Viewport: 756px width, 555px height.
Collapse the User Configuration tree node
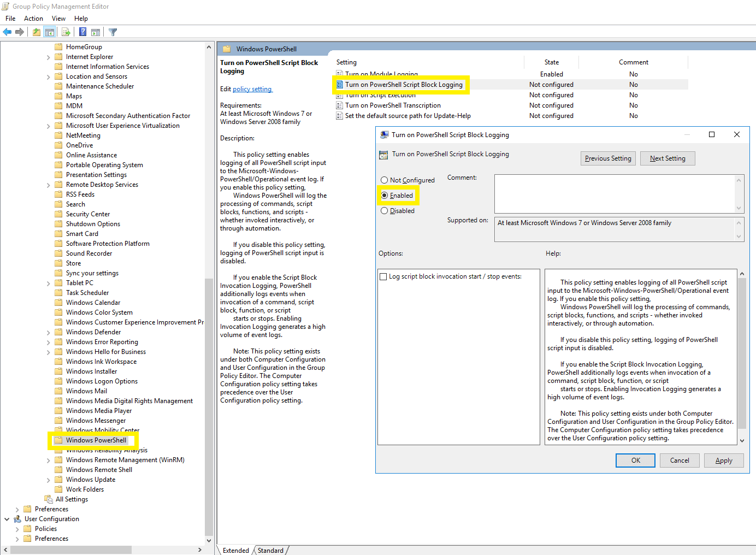point(7,518)
